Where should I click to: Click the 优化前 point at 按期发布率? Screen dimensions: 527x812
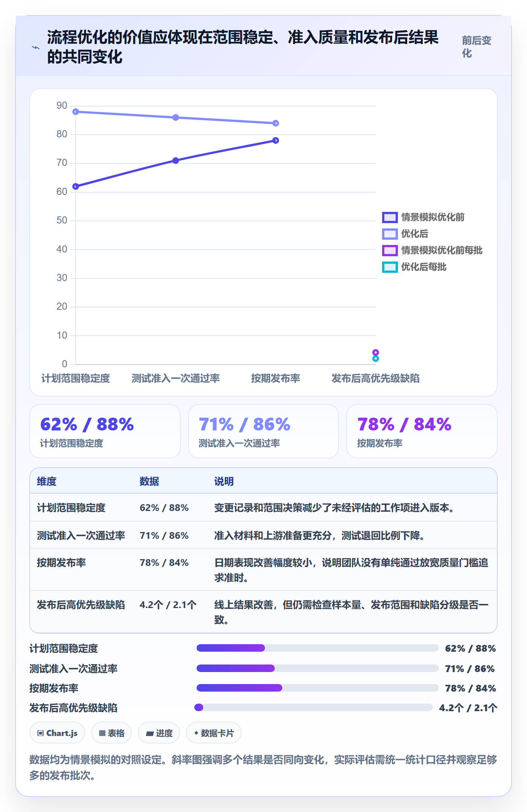(276, 140)
